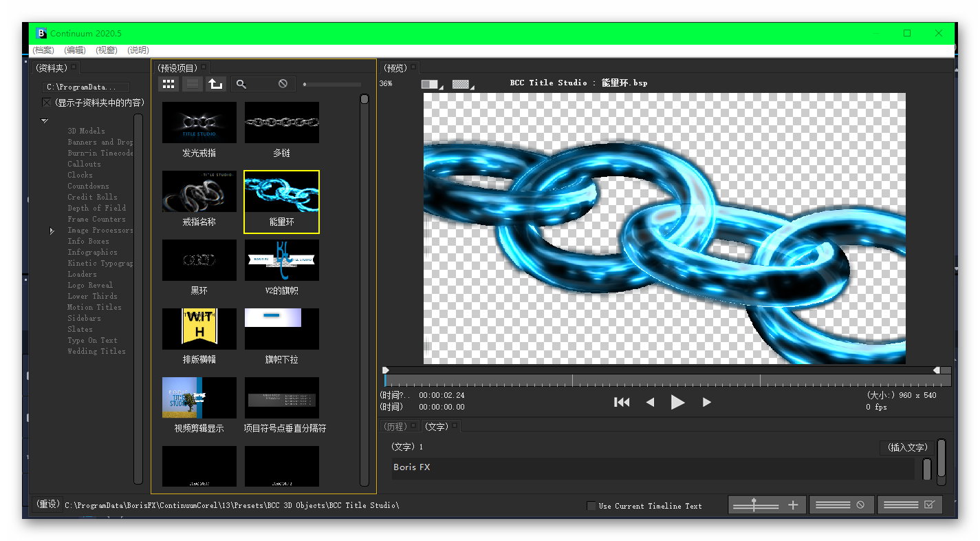Click the apply preset checkmark button
980x541 pixels.
pyautogui.click(x=909, y=505)
